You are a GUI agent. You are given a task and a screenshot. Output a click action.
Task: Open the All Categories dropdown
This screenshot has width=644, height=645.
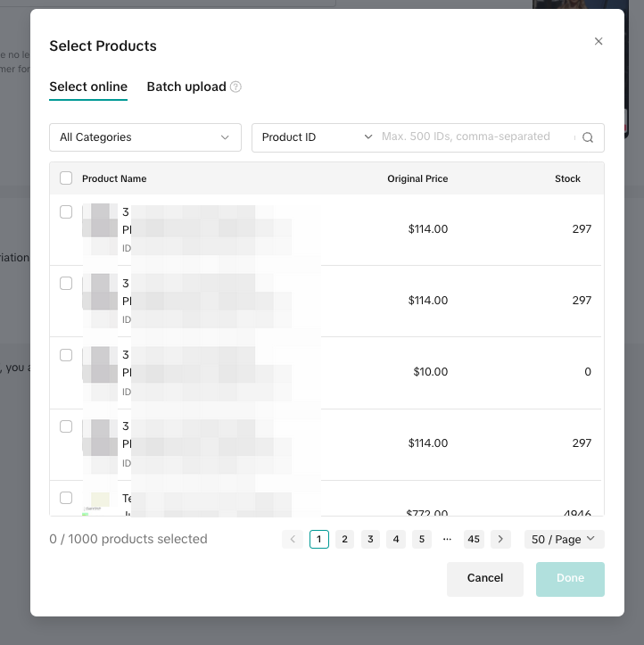tap(145, 137)
